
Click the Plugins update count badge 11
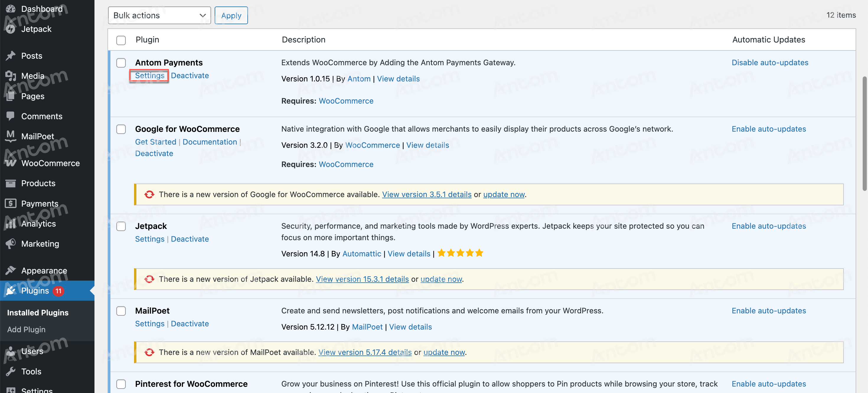(x=58, y=291)
